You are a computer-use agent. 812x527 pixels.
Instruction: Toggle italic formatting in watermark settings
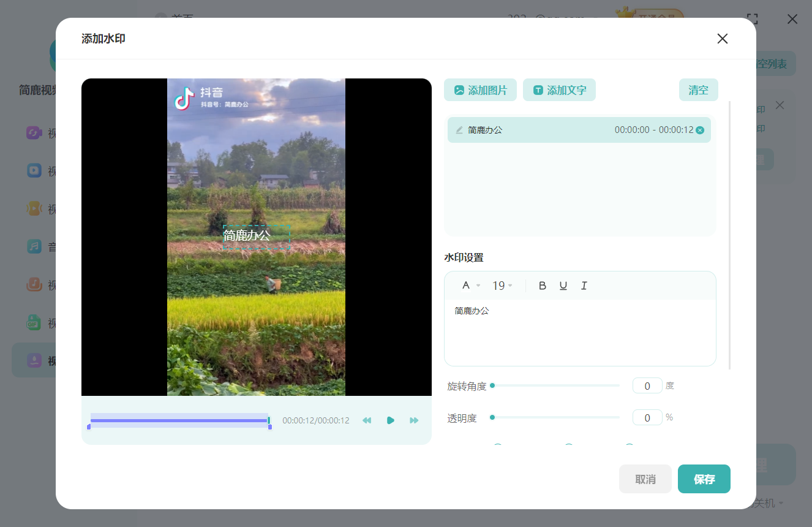(x=584, y=285)
